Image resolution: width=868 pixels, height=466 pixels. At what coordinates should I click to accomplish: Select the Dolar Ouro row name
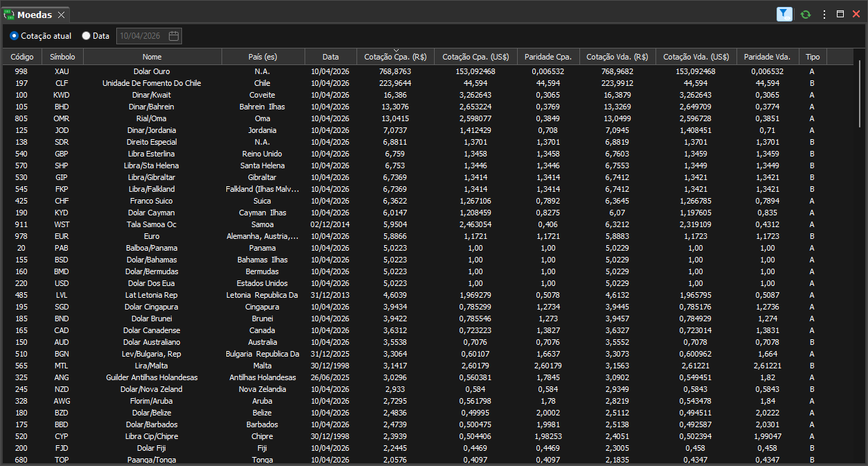click(152, 71)
